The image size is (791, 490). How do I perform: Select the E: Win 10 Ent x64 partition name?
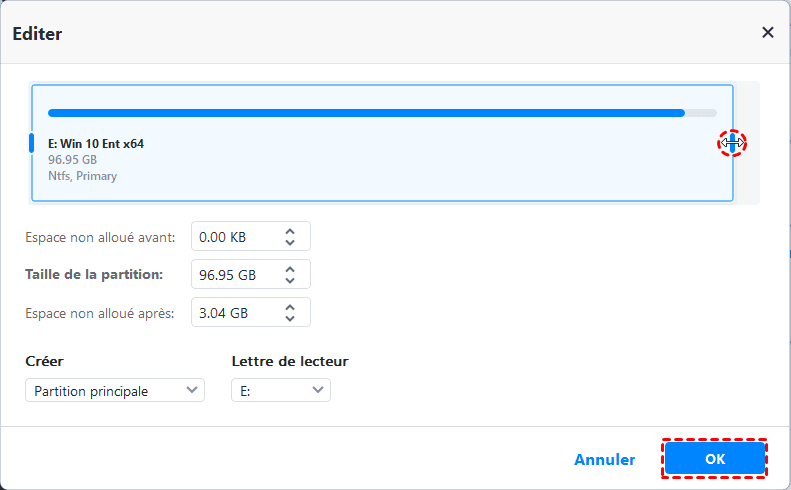tap(96, 144)
